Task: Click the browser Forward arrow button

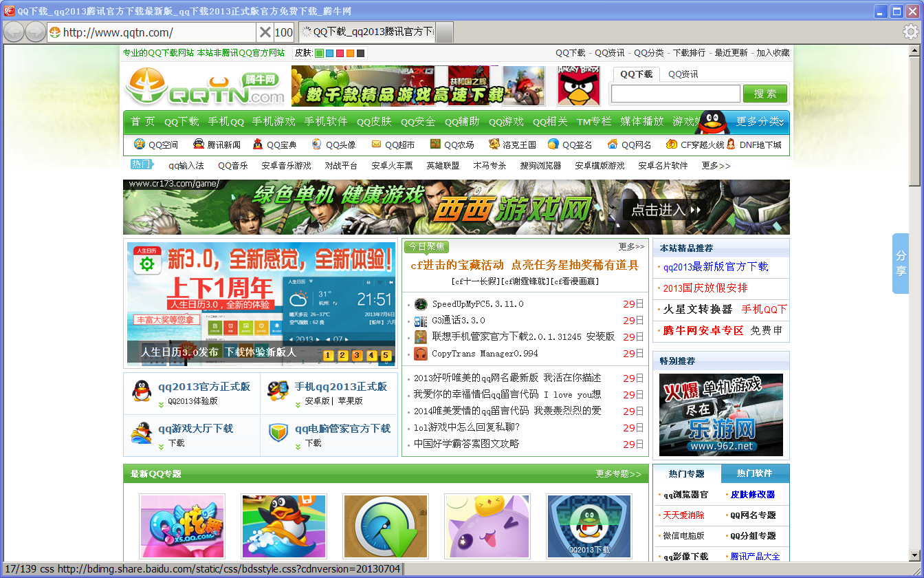Action: click(x=35, y=32)
